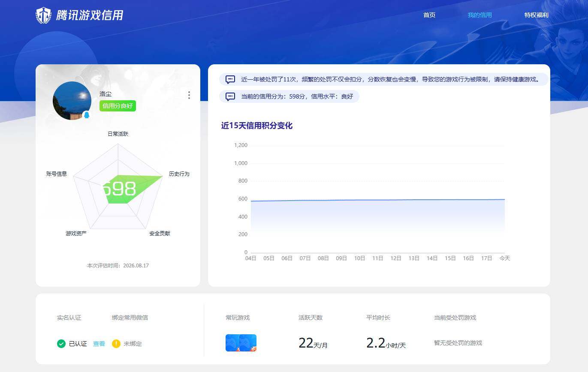Select the 我的信用 navigation tab
588x372 pixels.
point(479,15)
